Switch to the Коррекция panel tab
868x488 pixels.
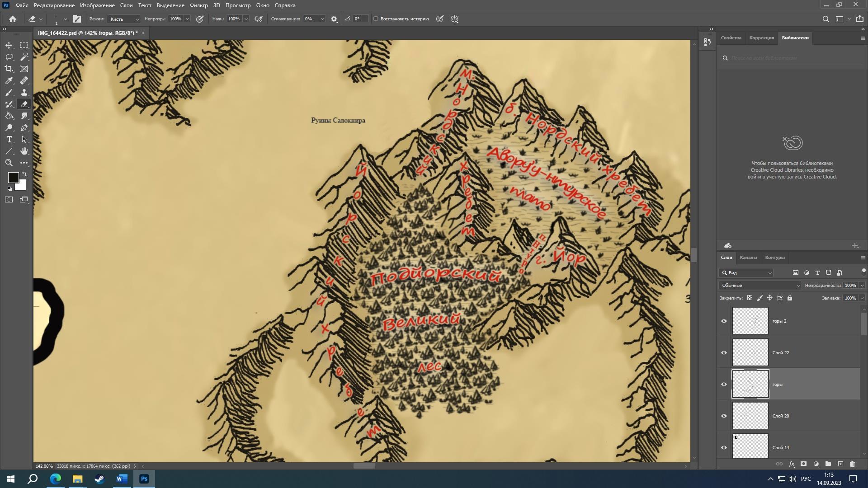(761, 38)
